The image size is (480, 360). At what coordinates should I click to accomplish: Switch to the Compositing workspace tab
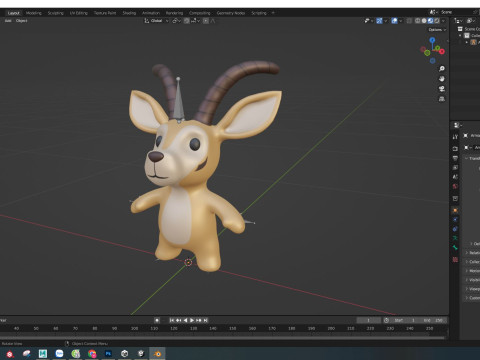pos(200,13)
